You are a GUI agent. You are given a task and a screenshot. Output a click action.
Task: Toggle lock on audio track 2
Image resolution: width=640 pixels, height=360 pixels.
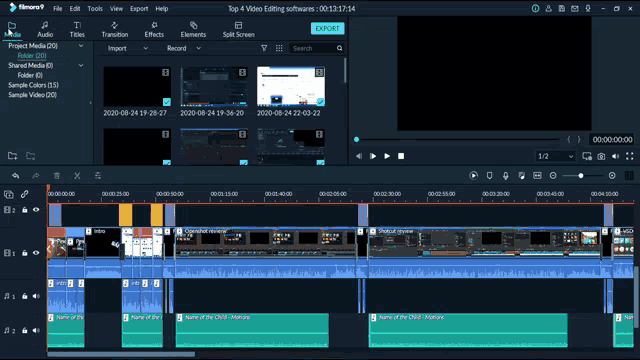point(24,331)
